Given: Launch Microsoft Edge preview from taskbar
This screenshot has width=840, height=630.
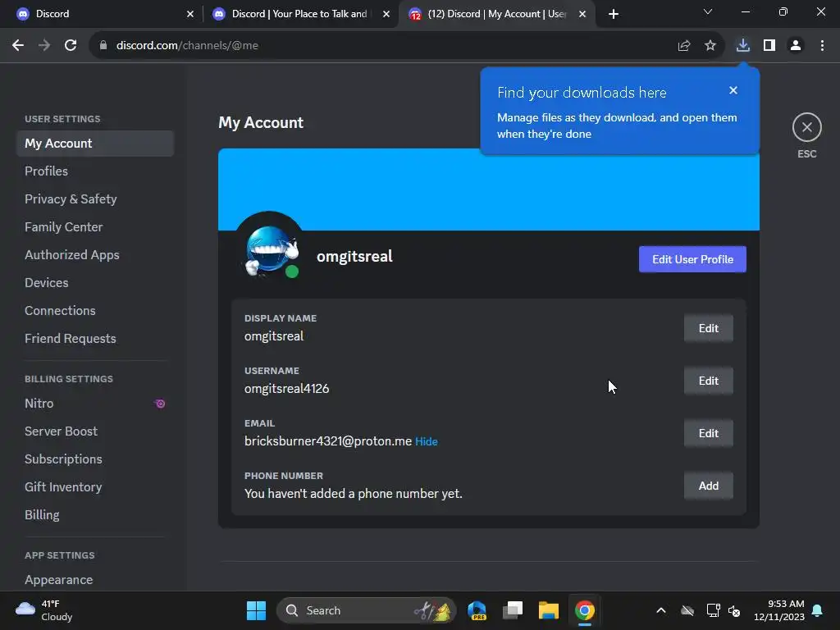Looking at the screenshot, I should pyautogui.click(x=477, y=610).
